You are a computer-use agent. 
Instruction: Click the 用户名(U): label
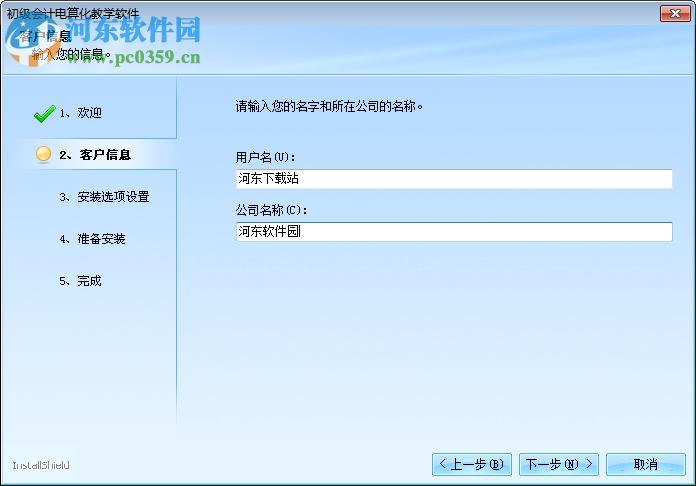coord(265,157)
